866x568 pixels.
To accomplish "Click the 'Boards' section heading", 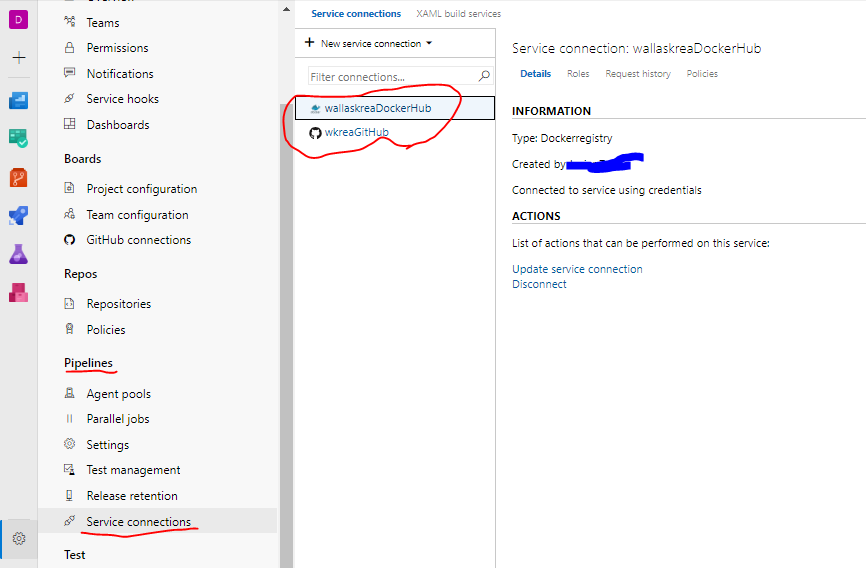I will [82, 159].
